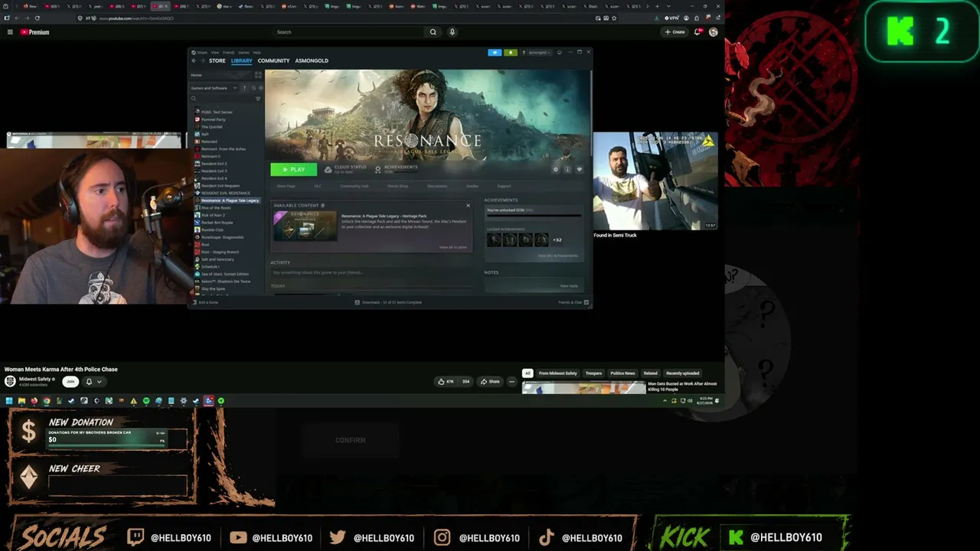Select 'Resident Evil Requiem' in library list
The height and width of the screenshot is (551, 980).
coord(220,186)
